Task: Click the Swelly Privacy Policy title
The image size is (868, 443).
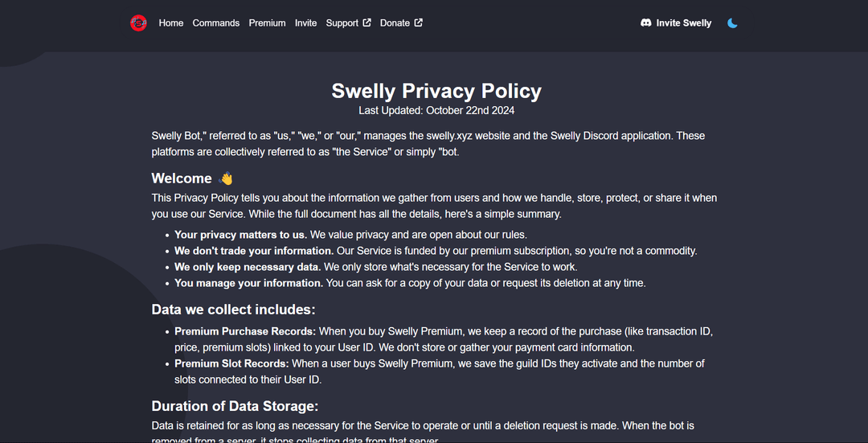Action: [x=436, y=91]
